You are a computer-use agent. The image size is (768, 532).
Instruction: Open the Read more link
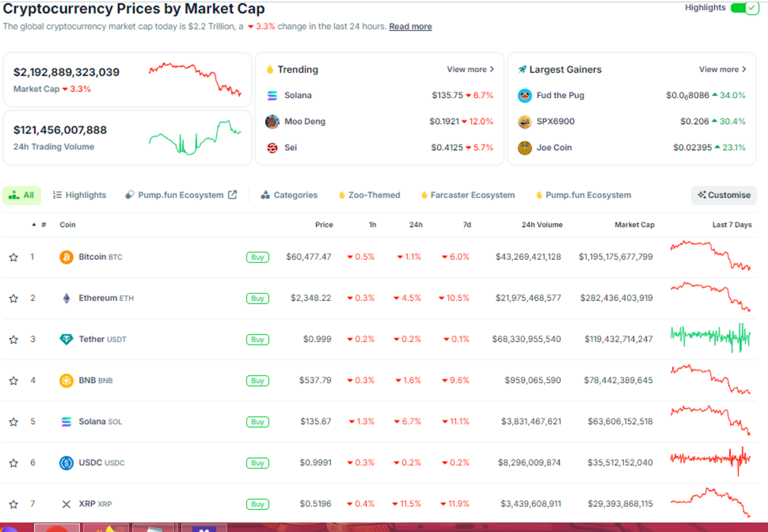point(410,26)
